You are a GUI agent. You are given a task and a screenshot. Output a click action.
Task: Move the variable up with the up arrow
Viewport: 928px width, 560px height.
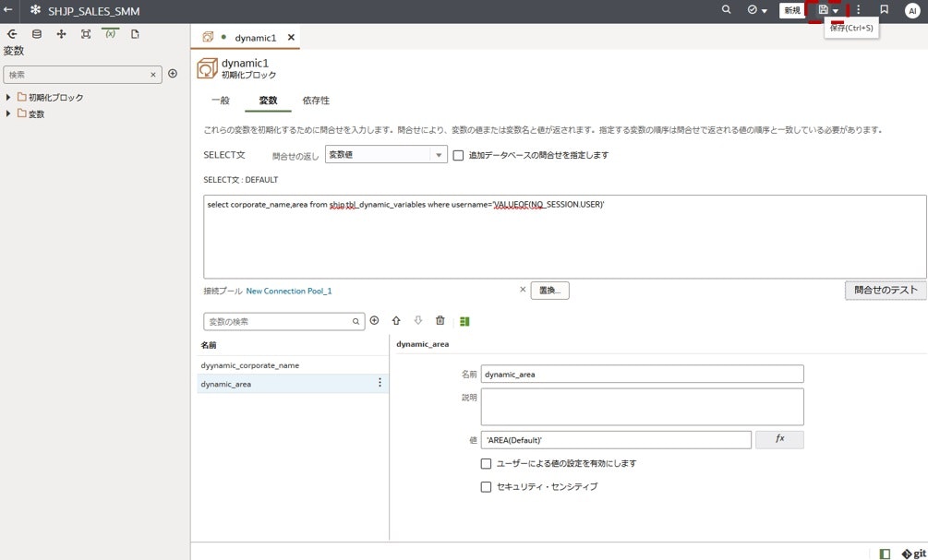tap(396, 320)
